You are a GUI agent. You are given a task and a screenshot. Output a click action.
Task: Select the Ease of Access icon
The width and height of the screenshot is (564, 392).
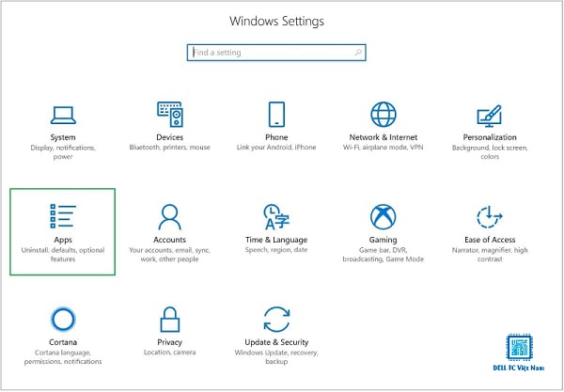(x=489, y=217)
